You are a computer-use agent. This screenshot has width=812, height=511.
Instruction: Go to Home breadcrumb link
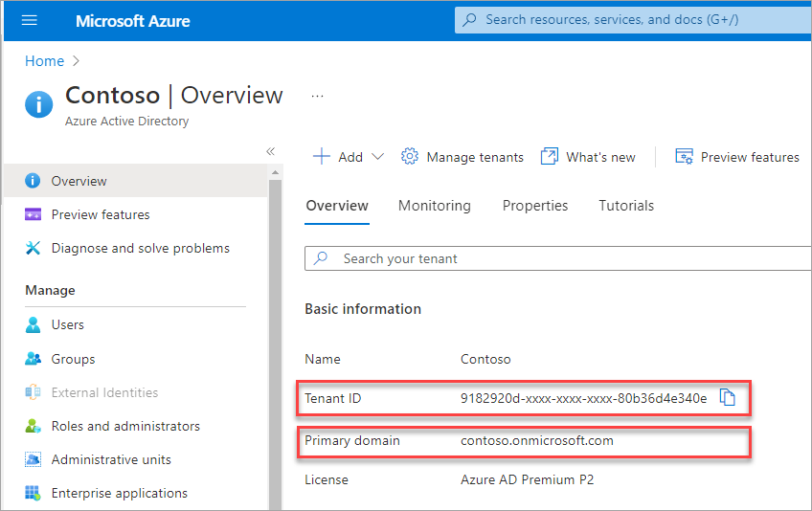click(44, 61)
